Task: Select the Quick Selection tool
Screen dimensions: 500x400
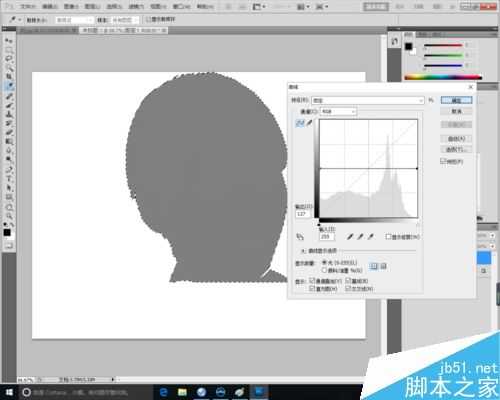Action: 9,68
